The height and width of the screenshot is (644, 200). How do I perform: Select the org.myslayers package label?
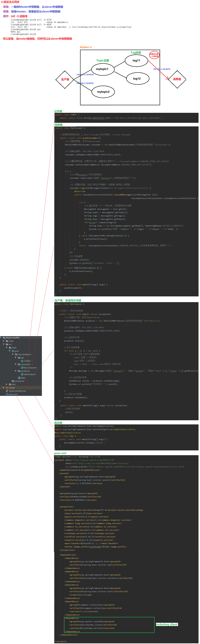coord(24,354)
